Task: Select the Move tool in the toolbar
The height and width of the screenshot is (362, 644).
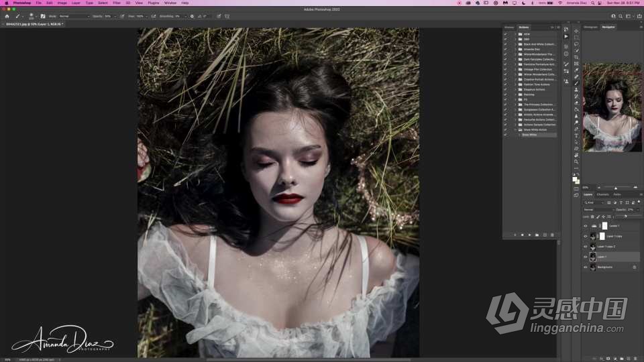Action: (x=576, y=31)
